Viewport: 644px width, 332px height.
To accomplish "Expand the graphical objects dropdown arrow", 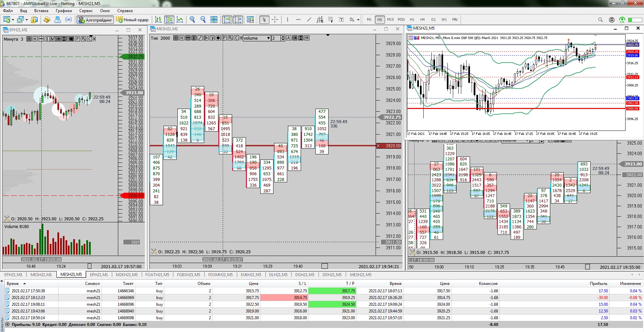I will (358, 20).
